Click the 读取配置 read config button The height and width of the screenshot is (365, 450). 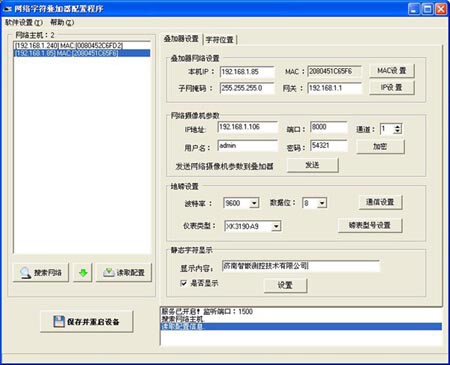[124, 273]
